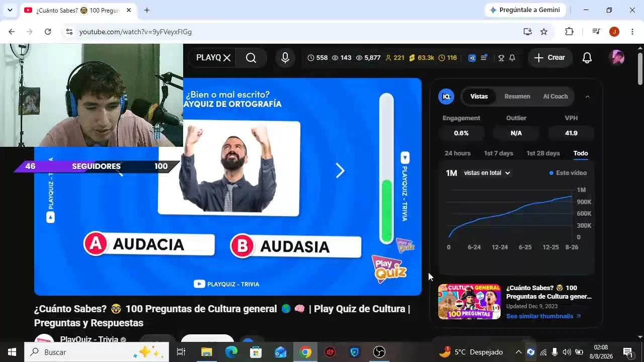Install app icon in address bar
644x362 pixels.
click(x=527, y=32)
